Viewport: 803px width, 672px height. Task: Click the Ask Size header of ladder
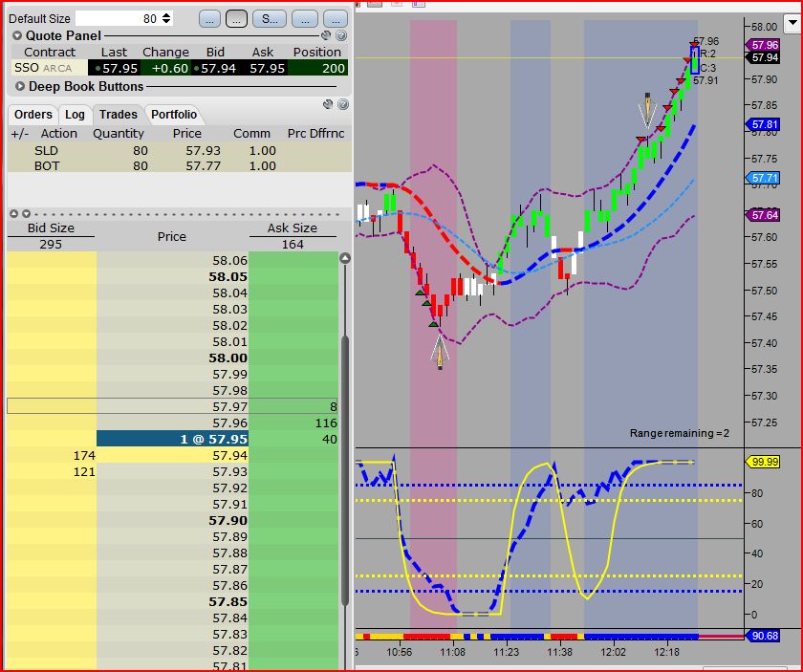click(x=293, y=228)
